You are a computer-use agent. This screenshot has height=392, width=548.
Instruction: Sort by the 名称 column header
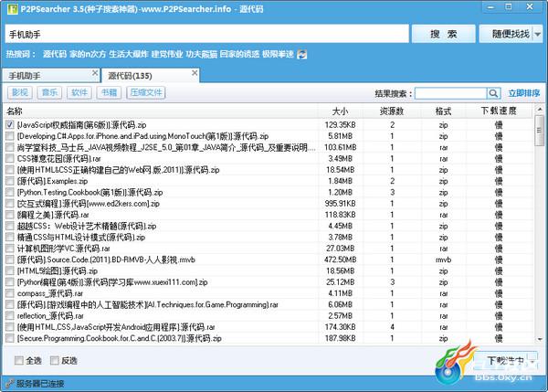click(161, 111)
